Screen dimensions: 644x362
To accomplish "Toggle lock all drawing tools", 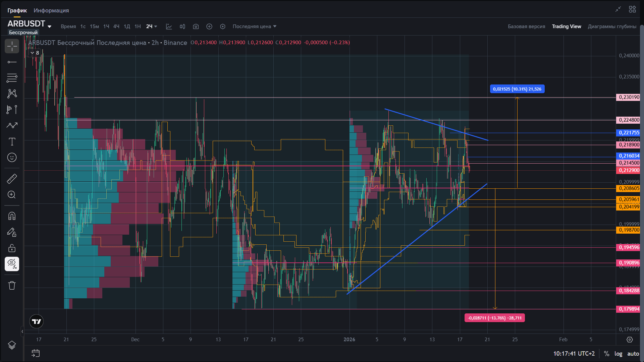I will 12,248.
